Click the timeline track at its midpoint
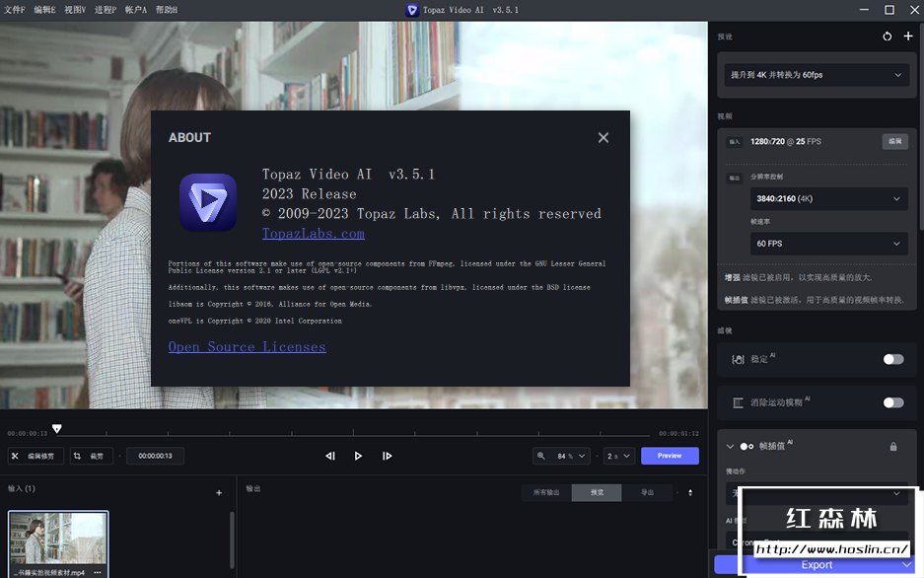Screen dimensions: 924x578 point(354,434)
